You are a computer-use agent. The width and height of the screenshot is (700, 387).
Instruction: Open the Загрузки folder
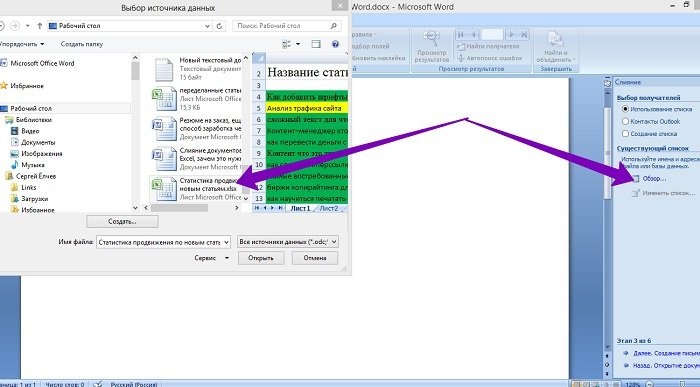click(29, 199)
